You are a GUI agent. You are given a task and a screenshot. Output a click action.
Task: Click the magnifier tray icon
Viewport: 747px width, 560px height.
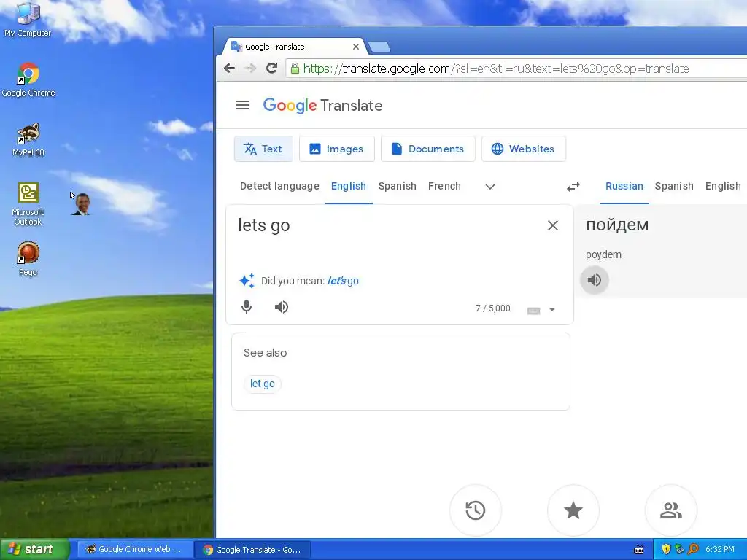[x=693, y=550]
